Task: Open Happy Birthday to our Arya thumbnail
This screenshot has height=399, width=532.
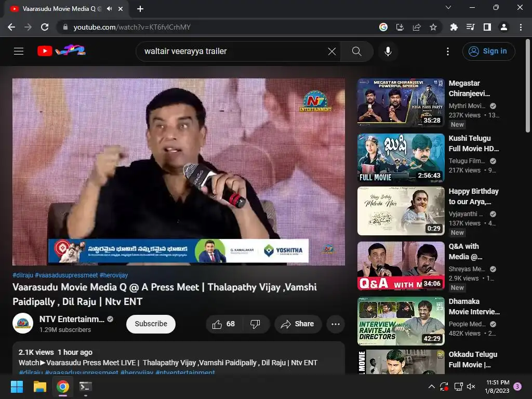Action: click(x=401, y=211)
